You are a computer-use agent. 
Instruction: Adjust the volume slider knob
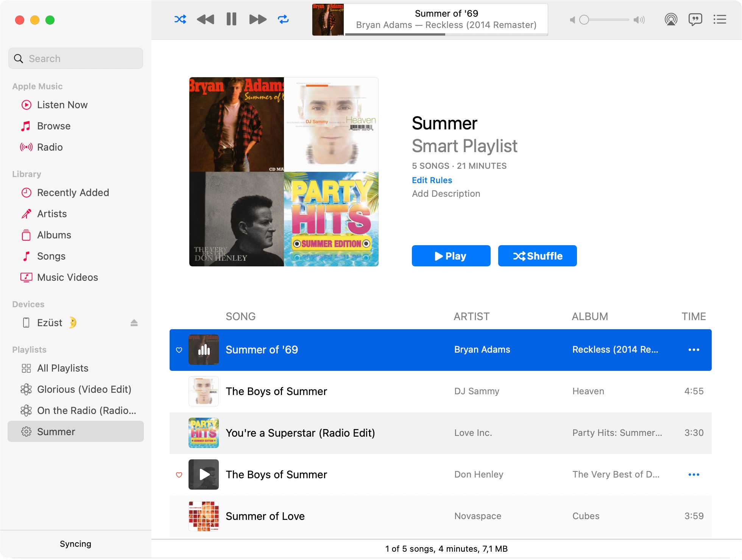(584, 20)
